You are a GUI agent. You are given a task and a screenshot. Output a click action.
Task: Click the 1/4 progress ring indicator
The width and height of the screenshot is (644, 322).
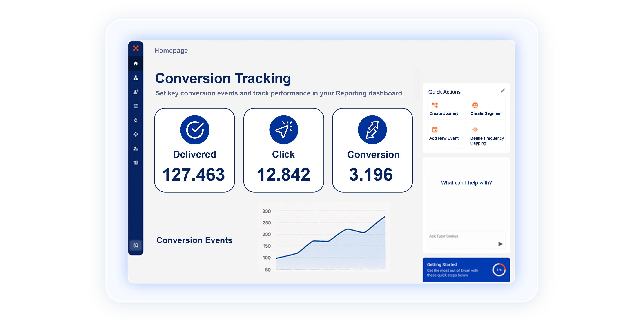[499, 270]
